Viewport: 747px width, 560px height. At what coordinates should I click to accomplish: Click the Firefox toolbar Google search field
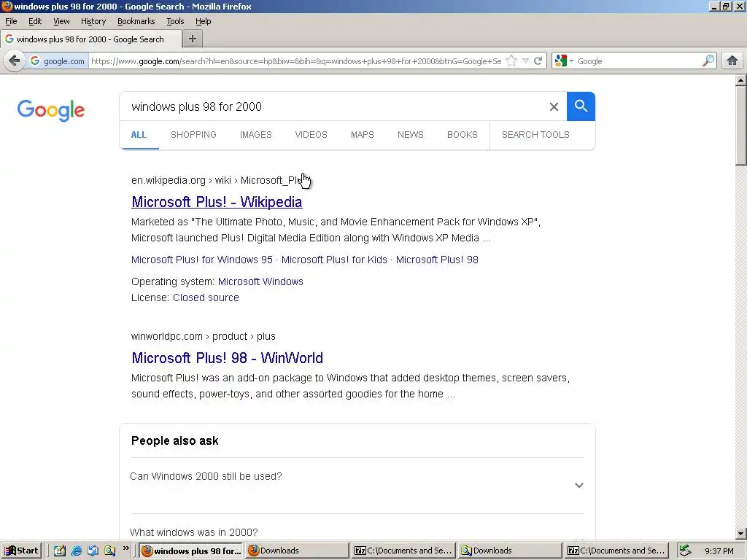(x=638, y=61)
